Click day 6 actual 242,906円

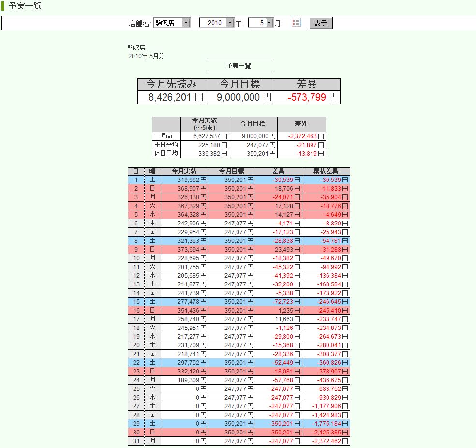click(185, 224)
